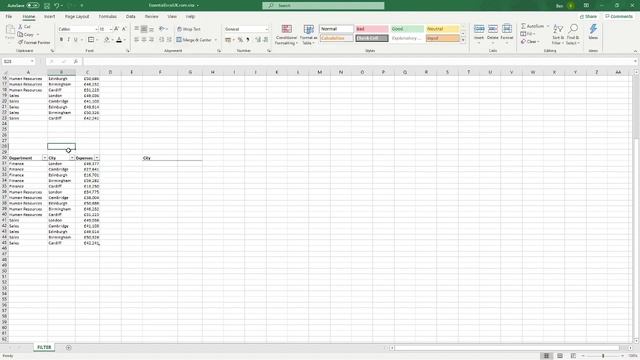Click the Increase Decimal icon
Screen dimensions: 640x360
coord(258,40)
